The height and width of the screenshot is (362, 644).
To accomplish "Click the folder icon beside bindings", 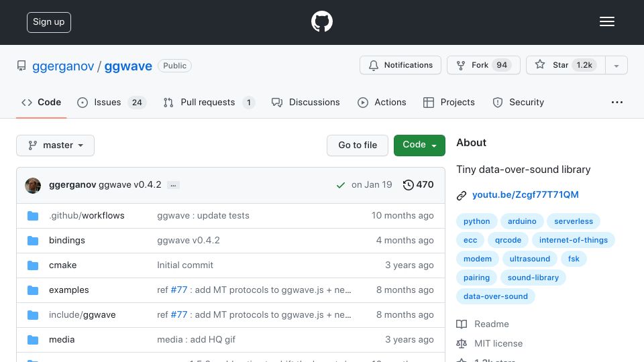I will pyautogui.click(x=33, y=241).
